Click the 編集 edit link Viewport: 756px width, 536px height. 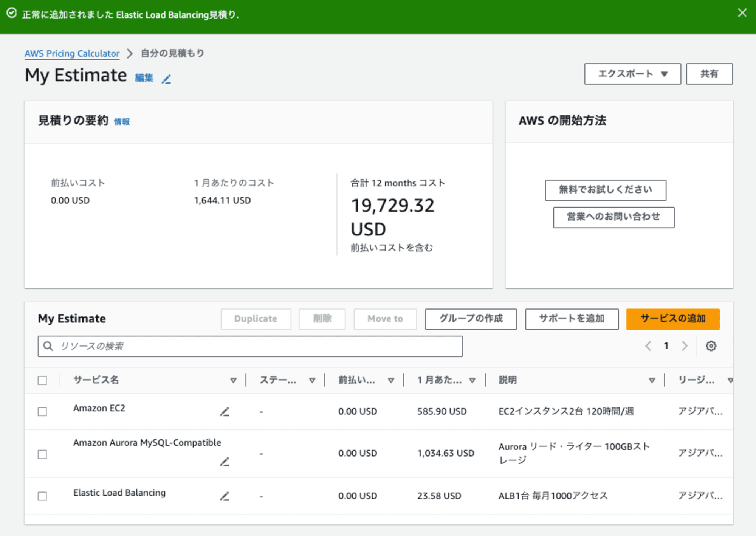144,78
